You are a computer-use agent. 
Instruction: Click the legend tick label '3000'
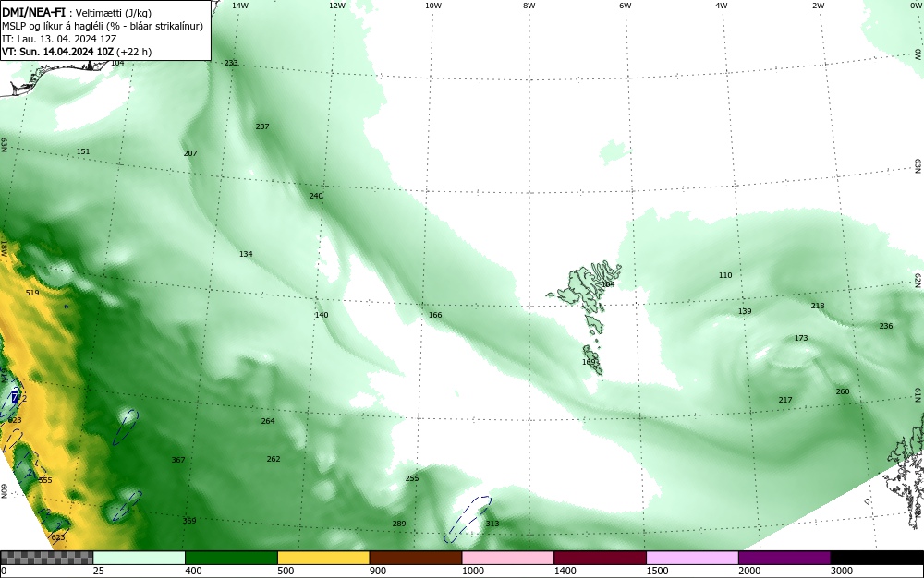coord(842,571)
